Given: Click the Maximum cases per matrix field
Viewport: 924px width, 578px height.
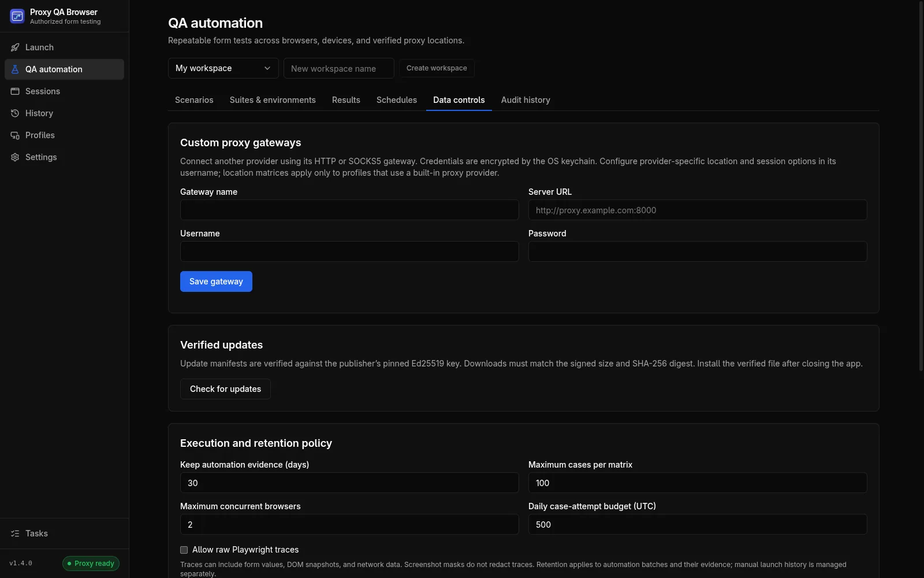Looking at the screenshot, I should click(698, 483).
